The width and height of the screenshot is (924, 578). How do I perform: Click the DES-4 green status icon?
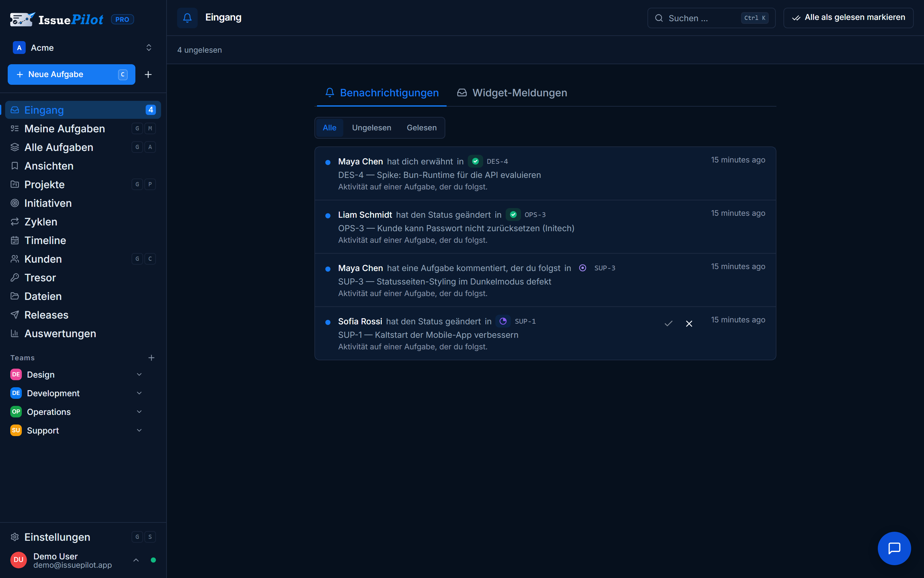point(475,161)
